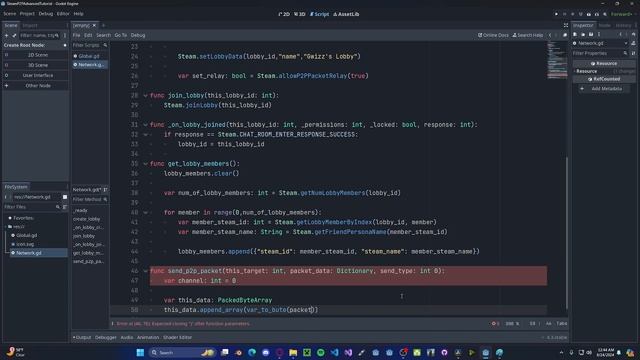
Task: Toggle favorite nodes beside Create Root Node
Action: pyautogui.click(x=64, y=45)
